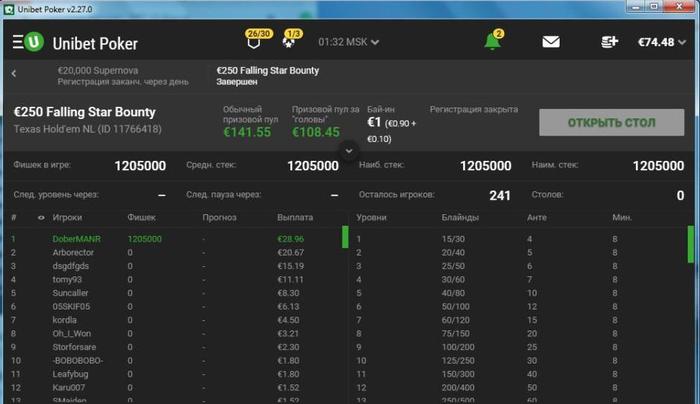700x404 pixels.
Task: Click the Прогноз column header
Action: point(220,218)
